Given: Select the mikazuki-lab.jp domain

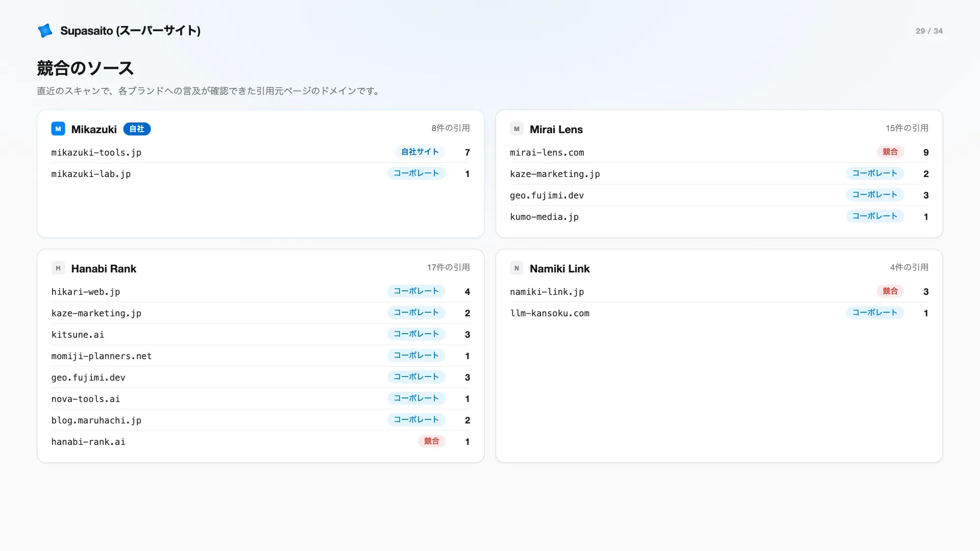Looking at the screenshot, I should point(91,174).
